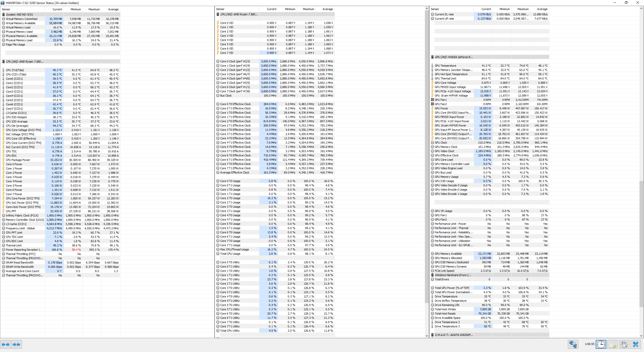Click the Maximum column header in left panel
The width and height of the screenshot is (644, 352).
click(x=94, y=9)
